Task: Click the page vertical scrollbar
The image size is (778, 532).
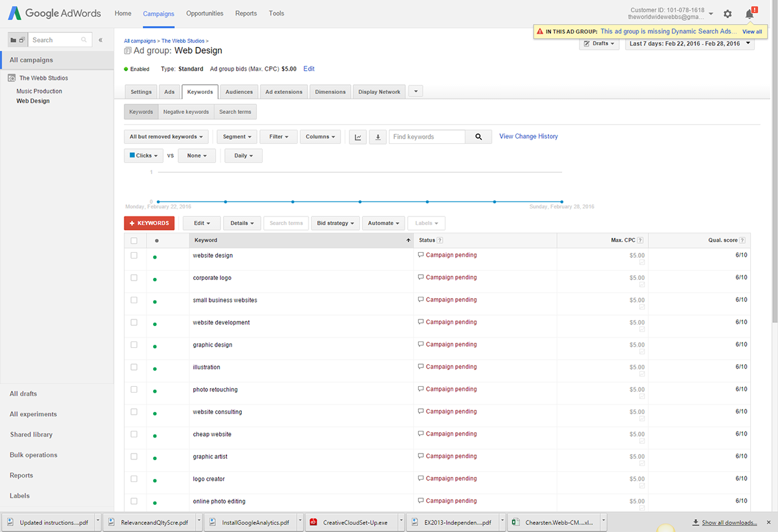Action: point(774,175)
